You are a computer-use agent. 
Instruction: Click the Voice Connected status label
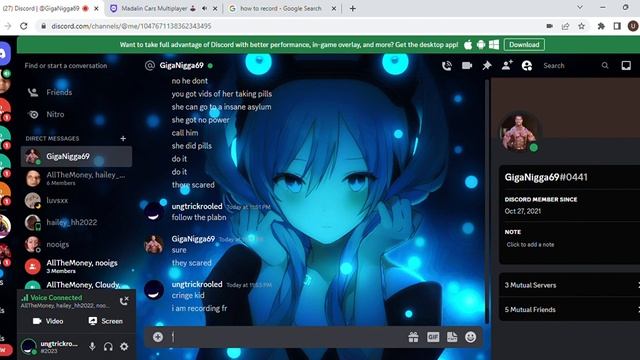[56, 298]
